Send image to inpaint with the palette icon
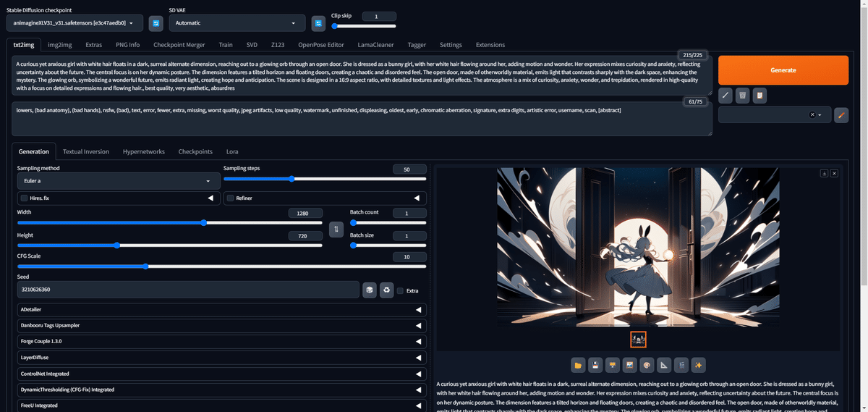The height and width of the screenshot is (412, 868). tap(647, 364)
